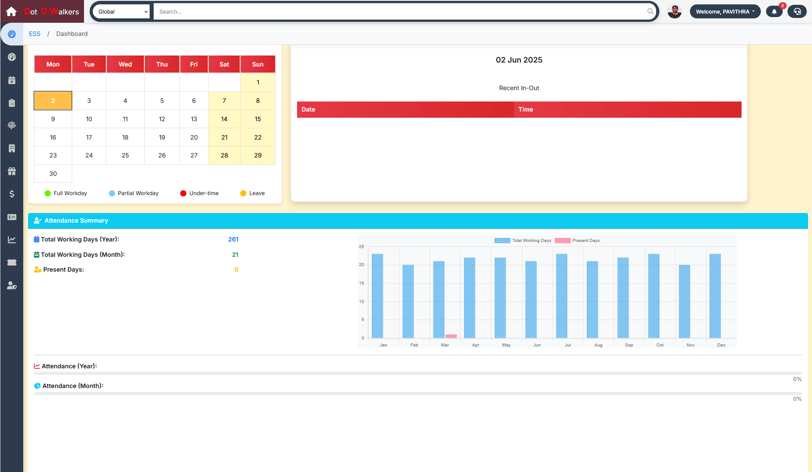Screen dimensions: 812x472
Task: Select the highlighted blue dashboard sidebar icon
Action: (12, 34)
